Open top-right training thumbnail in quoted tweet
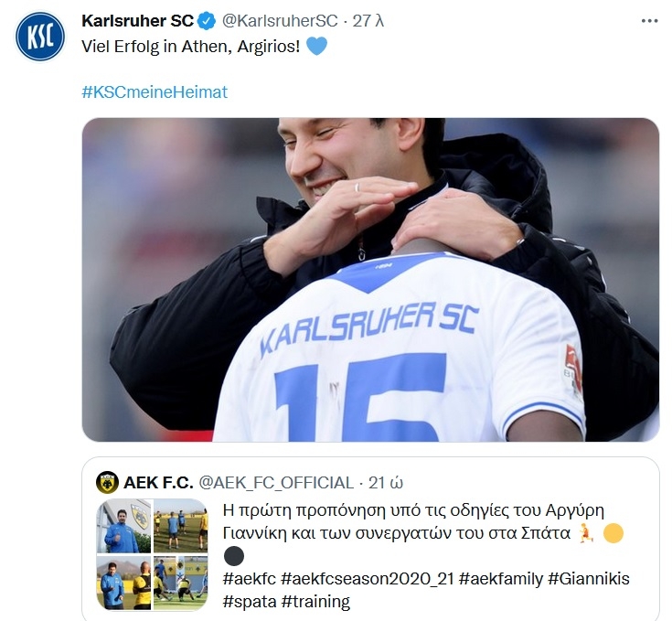Viewport: 672px width, 621px height. pyautogui.click(x=180, y=526)
